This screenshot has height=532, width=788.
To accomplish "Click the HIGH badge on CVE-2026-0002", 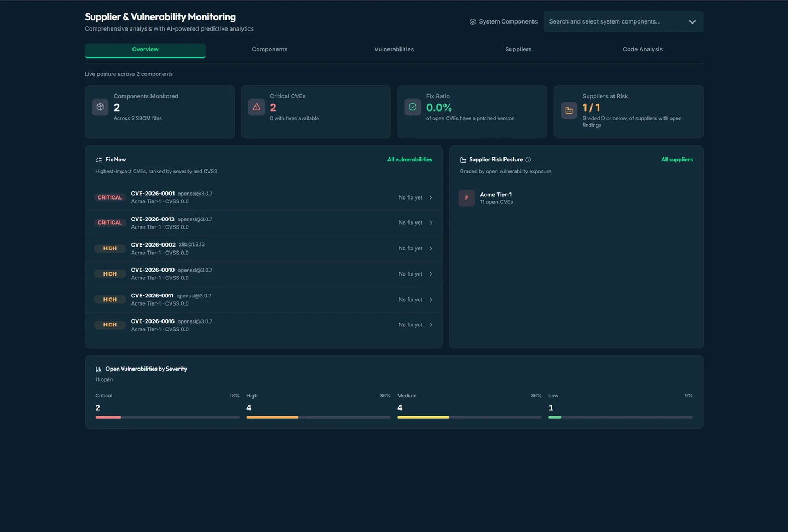I will click(x=110, y=248).
